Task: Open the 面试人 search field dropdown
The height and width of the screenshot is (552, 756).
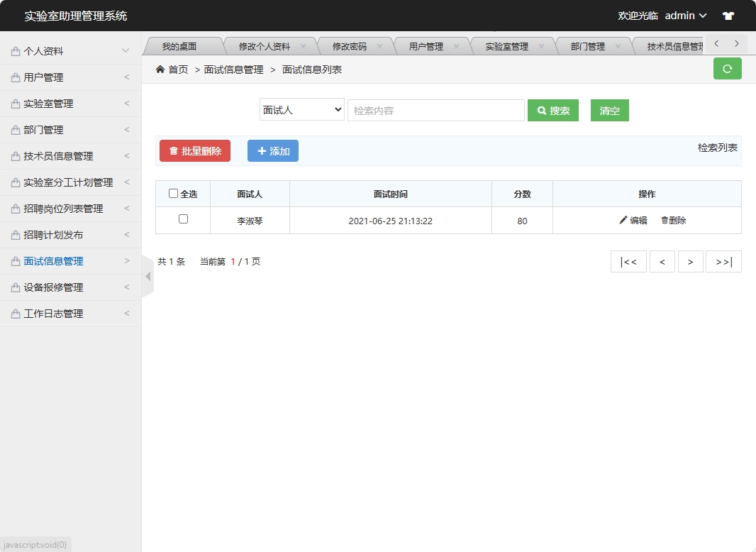Action: point(301,110)
